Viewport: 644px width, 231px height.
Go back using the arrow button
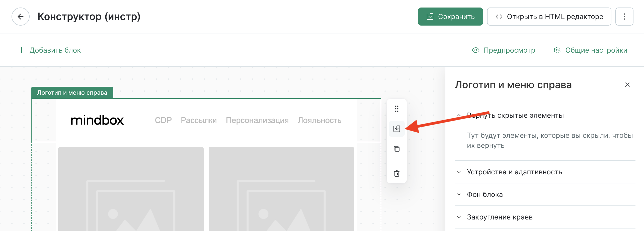pos(21,17)
